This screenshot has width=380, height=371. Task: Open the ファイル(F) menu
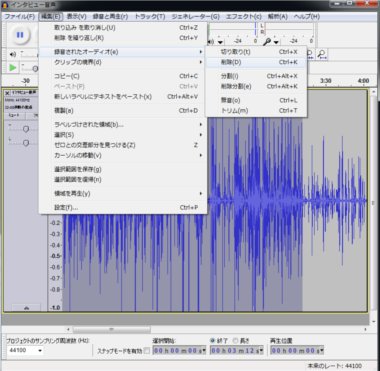(19, 16)
